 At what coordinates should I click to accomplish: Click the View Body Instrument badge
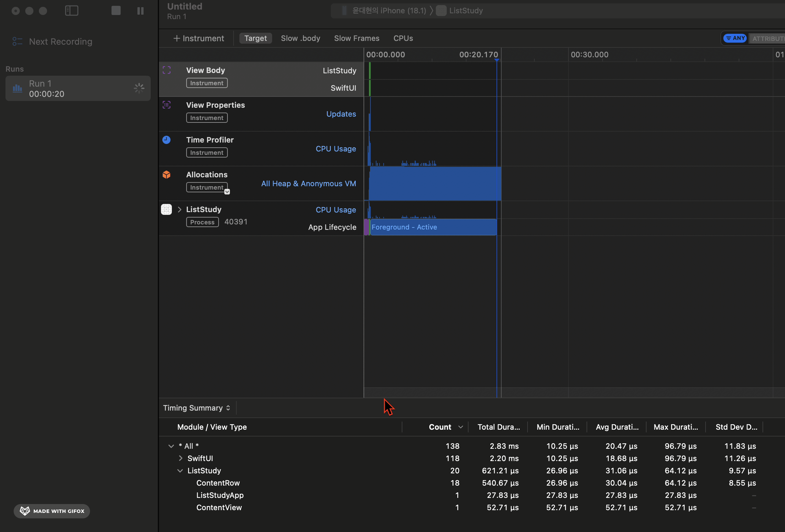[x=207, y=83]
